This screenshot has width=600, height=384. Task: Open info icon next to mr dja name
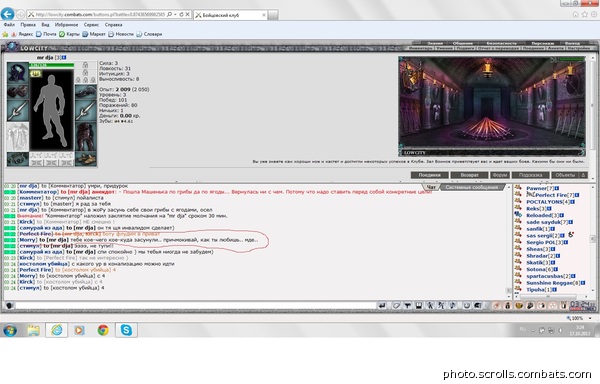64,57
